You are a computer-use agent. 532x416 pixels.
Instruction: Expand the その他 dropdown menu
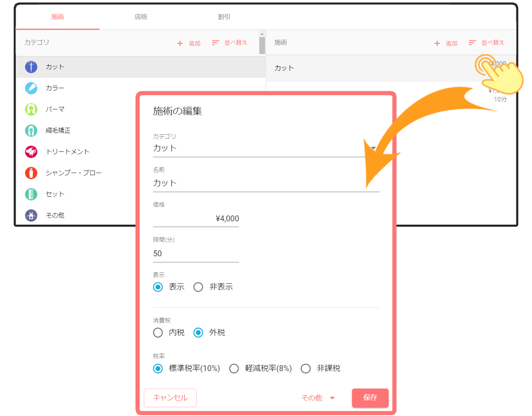(318, 398)
